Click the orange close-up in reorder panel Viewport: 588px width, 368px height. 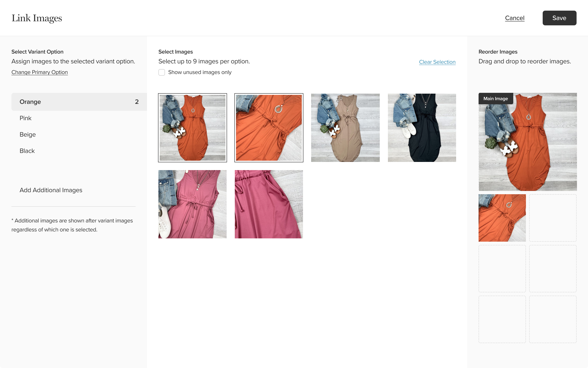tap(502, 218)
